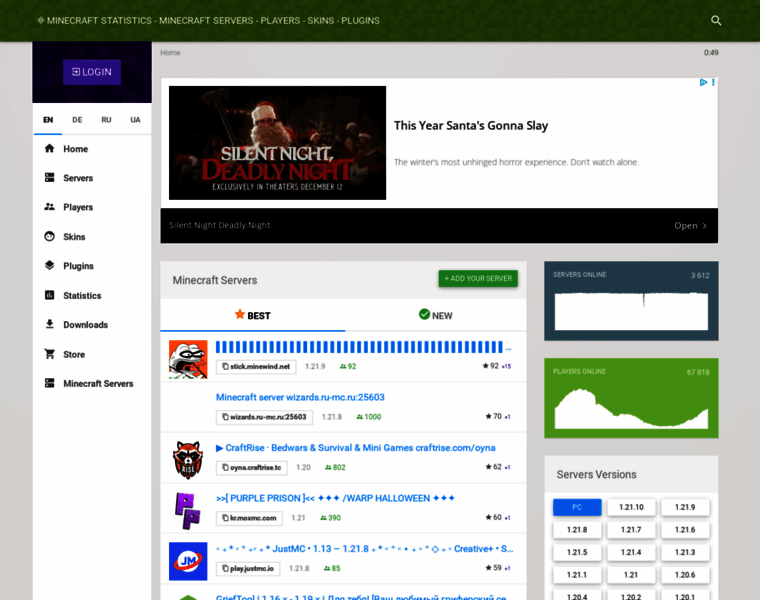The image size is (760, 600).
Task: Copy stick.minewind.net address icon
Action: pos(225,366)
